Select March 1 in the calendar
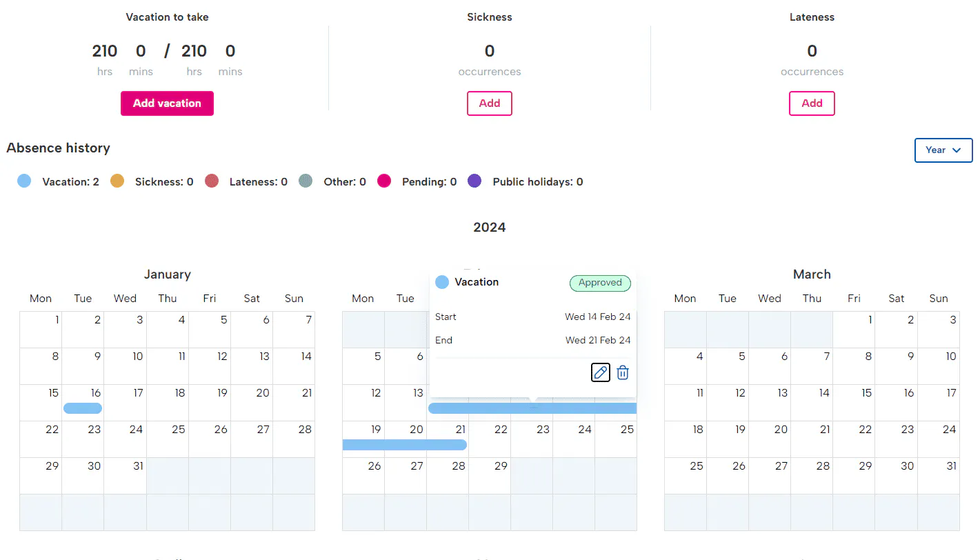 click(x=854, y=329)
